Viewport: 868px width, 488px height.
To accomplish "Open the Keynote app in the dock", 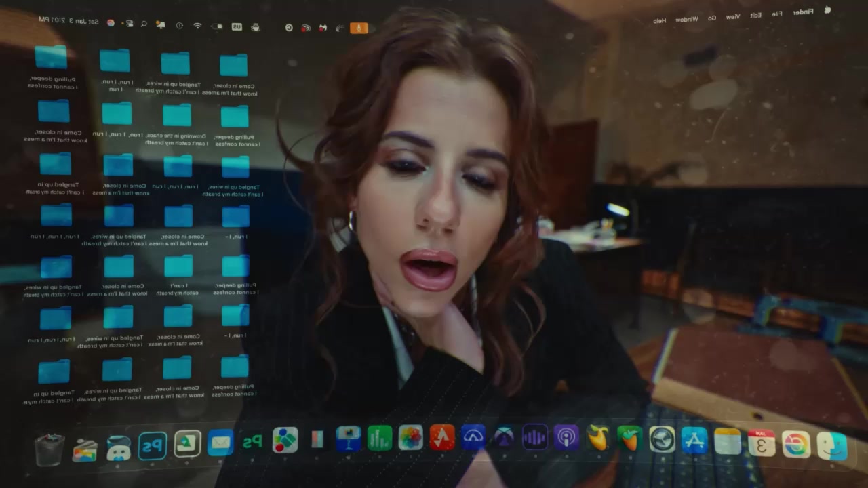I will [349, 438].
